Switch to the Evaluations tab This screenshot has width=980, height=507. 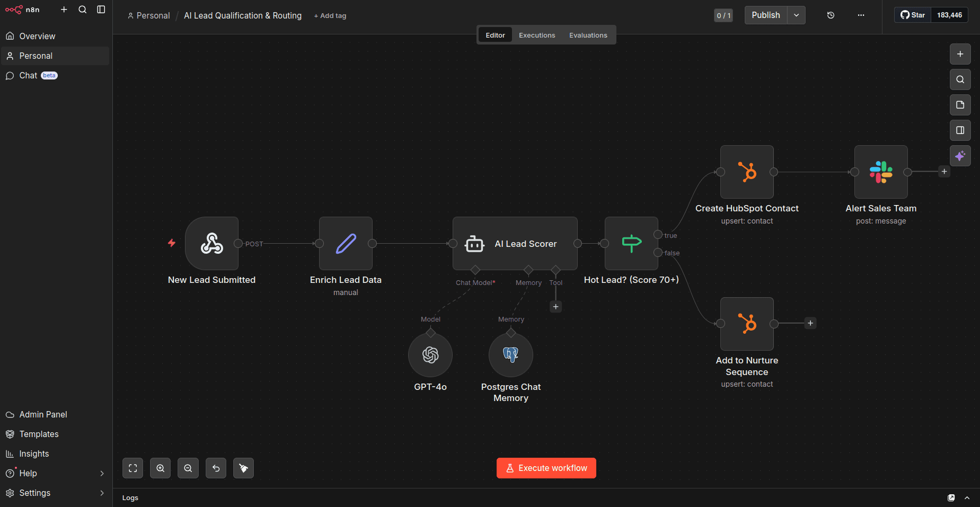point(588,35)
